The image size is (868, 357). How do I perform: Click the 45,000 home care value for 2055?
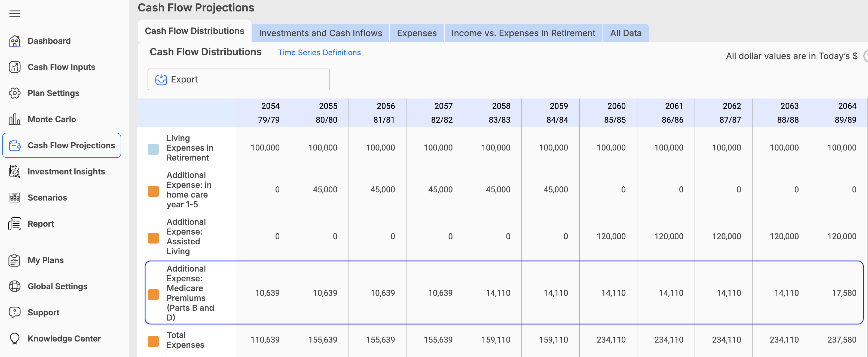click(x=325, y=190)
